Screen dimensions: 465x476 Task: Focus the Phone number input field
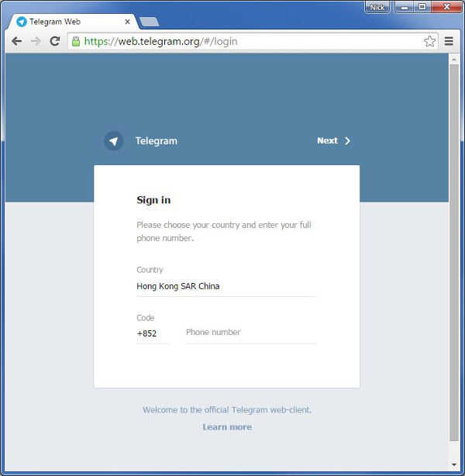[x=251, y=333]
